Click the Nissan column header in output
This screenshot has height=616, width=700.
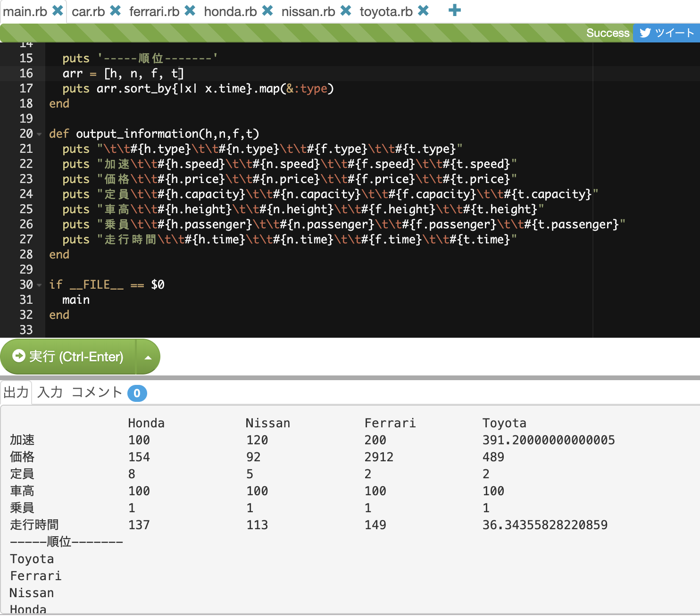268,423
